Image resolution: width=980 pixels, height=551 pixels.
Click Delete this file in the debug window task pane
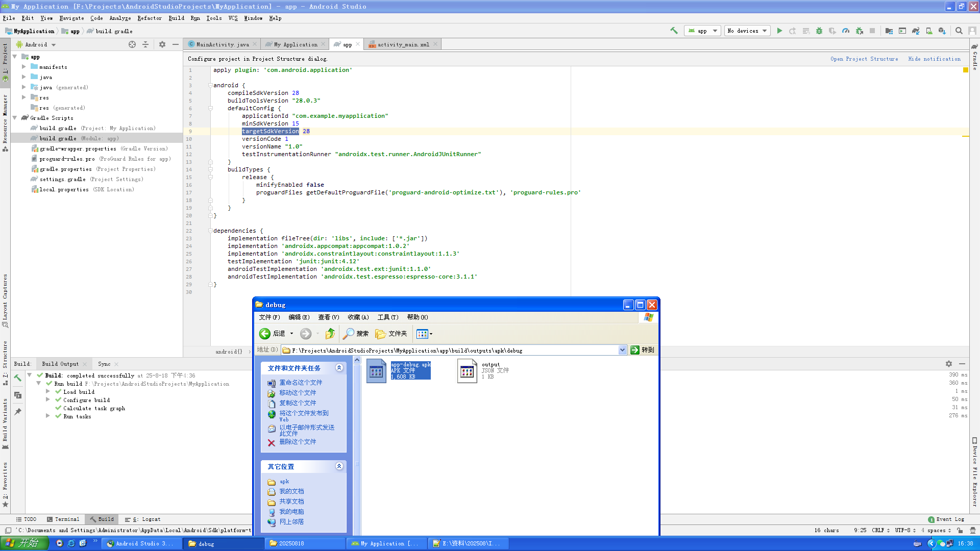tap(297, 442)
